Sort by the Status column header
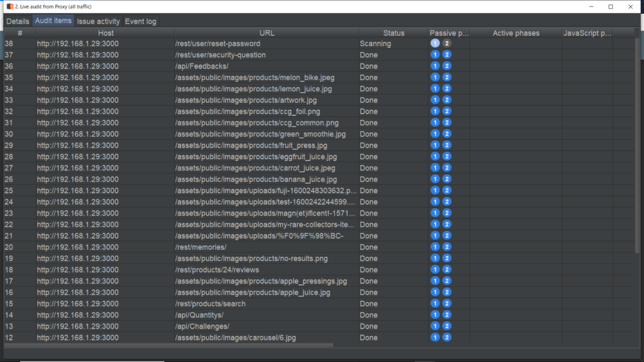644x362 pixels. (x=393, y=33)
